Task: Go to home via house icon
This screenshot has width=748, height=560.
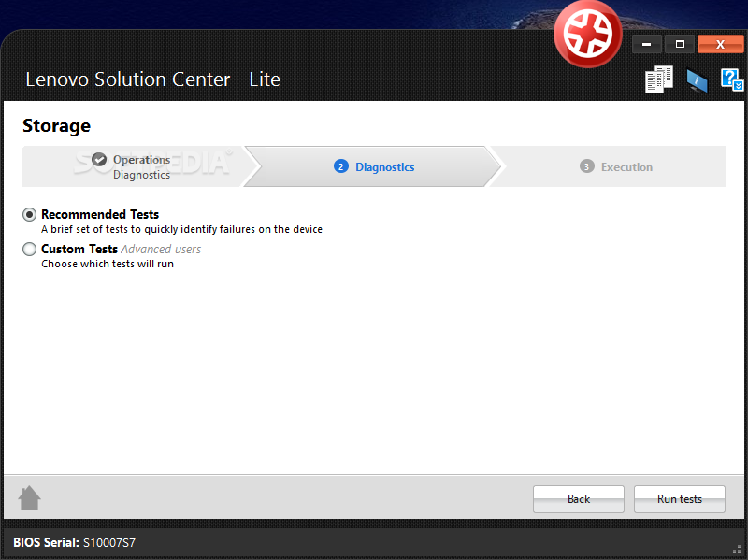Action: 30,498
